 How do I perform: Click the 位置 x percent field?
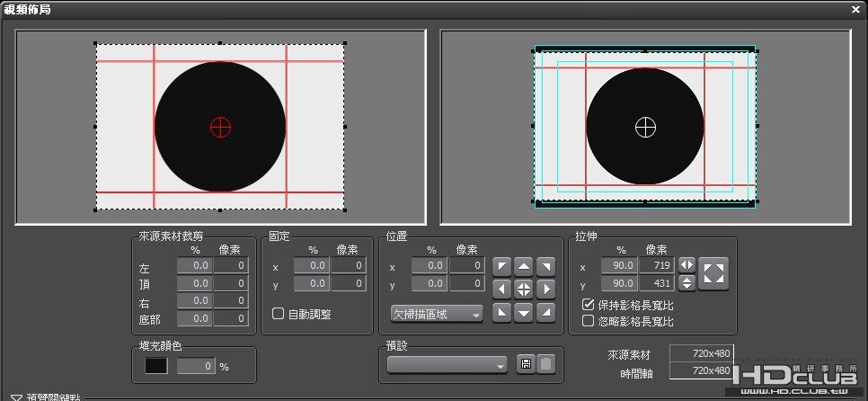430,265
